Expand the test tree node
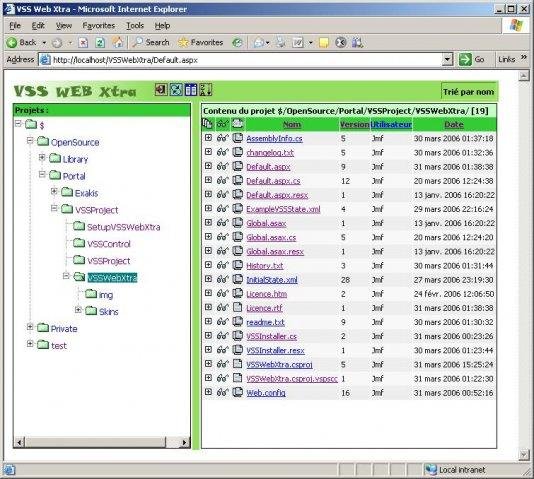 (x=30, y=344)
